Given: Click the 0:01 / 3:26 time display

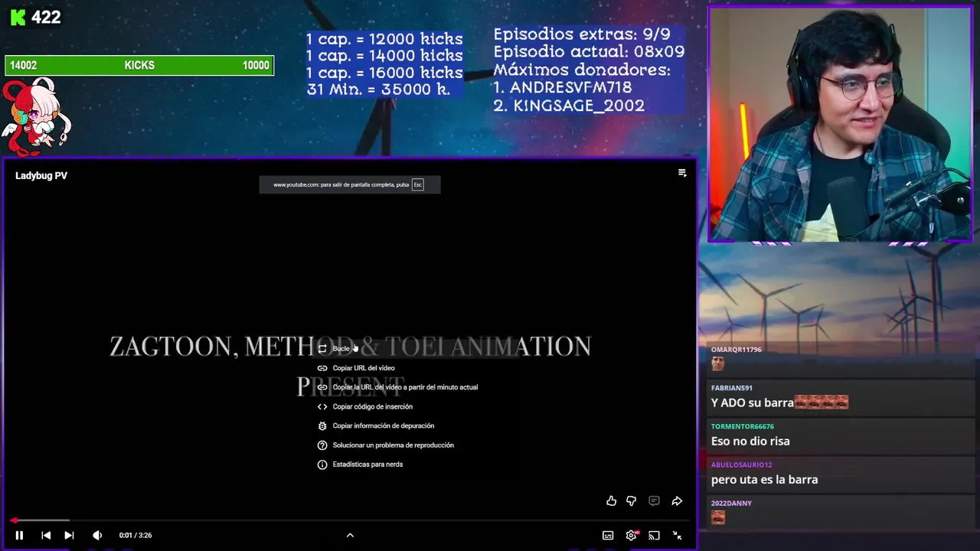Looking at the screenshot, I should click(136, 536).
